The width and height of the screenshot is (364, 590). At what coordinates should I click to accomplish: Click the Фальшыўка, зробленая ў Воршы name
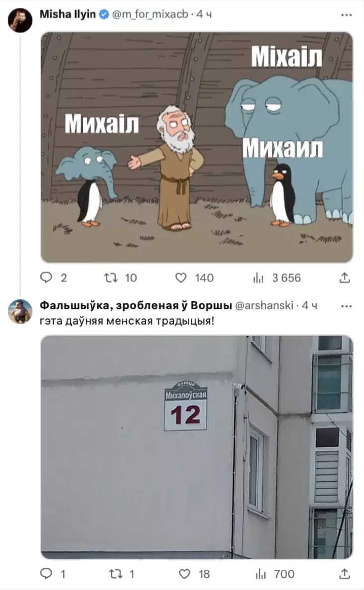click(x=136, y=305)
